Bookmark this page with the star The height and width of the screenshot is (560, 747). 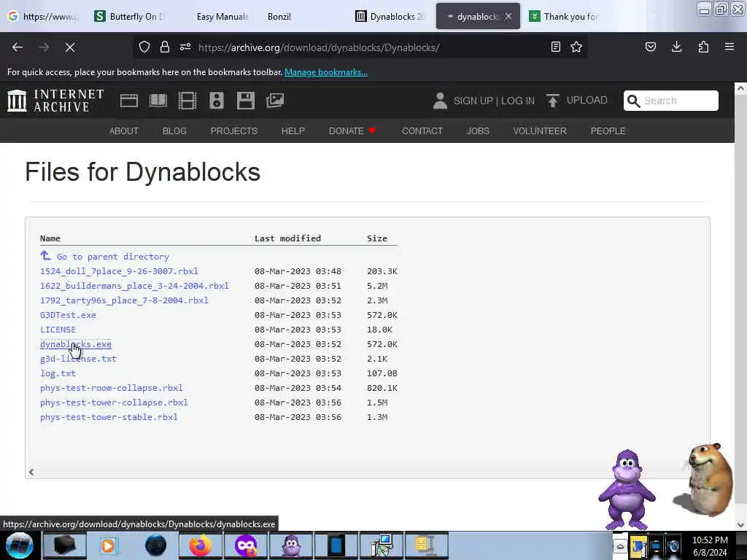pos(576,47)
